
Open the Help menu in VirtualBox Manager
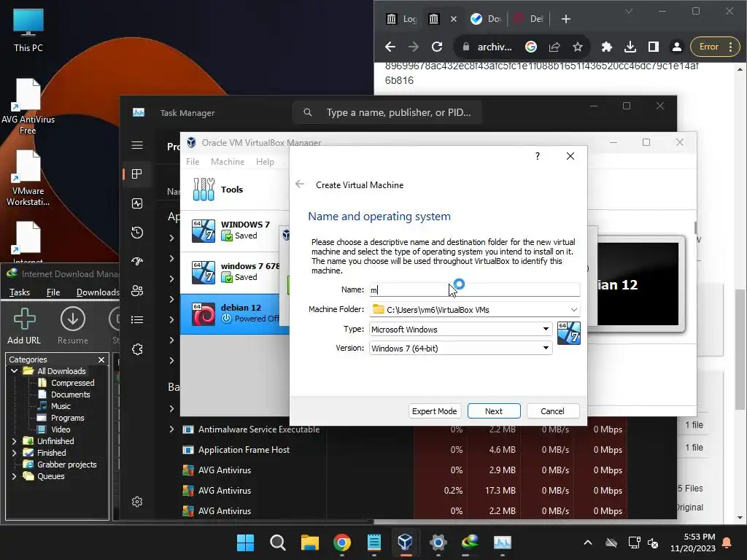(x=265, y=161)
